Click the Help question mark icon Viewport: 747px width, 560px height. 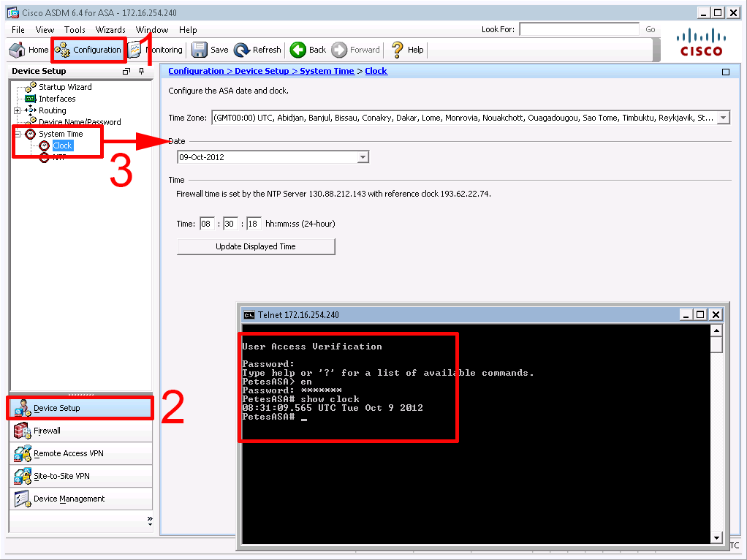[397, 50]
